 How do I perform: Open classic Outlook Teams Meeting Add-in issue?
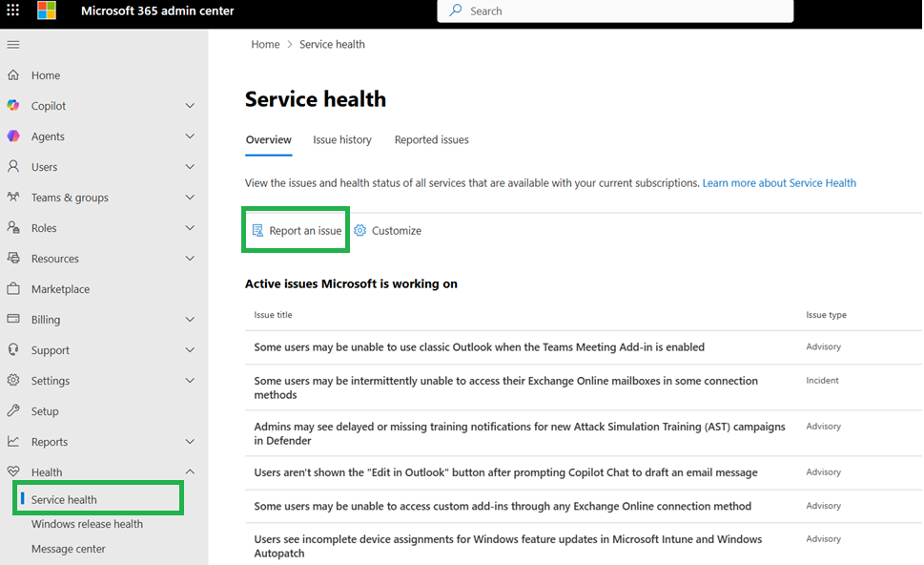point(479,346)
